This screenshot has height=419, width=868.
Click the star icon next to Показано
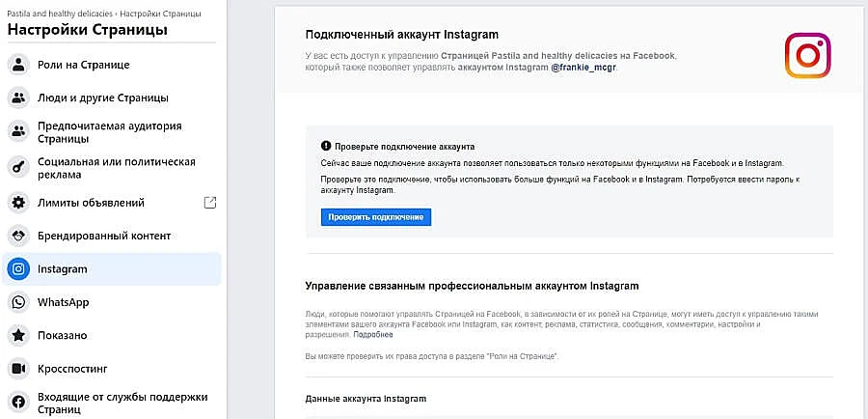tap(18, 336)
